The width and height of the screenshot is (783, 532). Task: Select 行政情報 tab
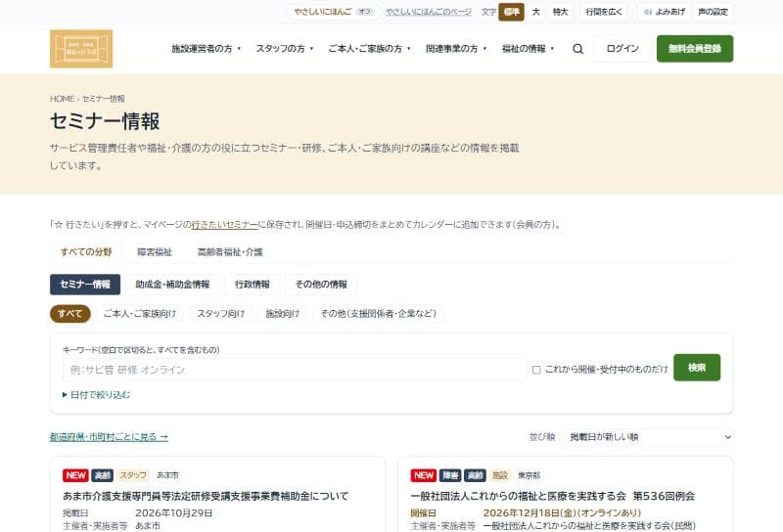click(253, 285)
